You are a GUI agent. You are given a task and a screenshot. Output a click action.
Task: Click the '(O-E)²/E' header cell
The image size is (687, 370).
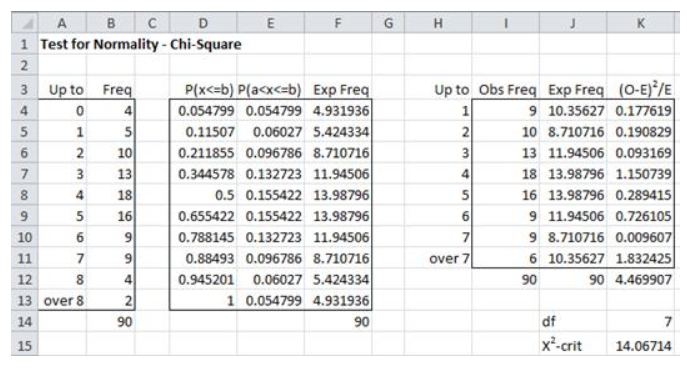pyautogui.click(x=640, y=89)
